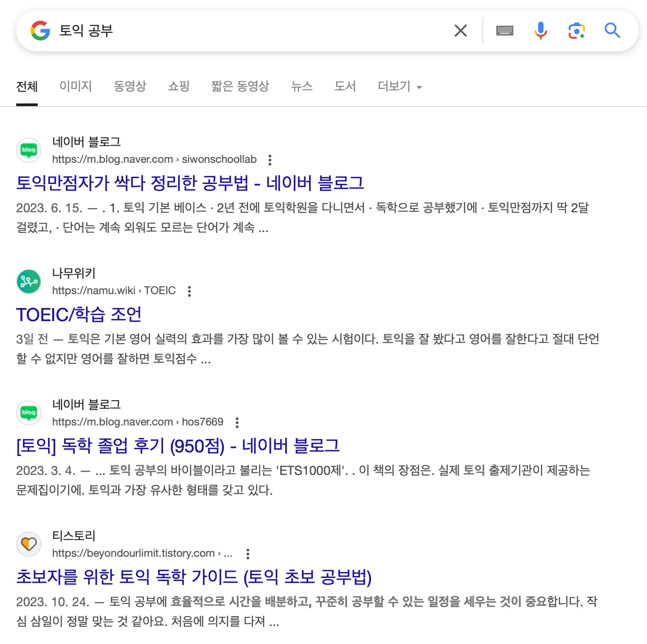Select the keyboard input icon
Screen dimensions: 647x644
point(505,31)
